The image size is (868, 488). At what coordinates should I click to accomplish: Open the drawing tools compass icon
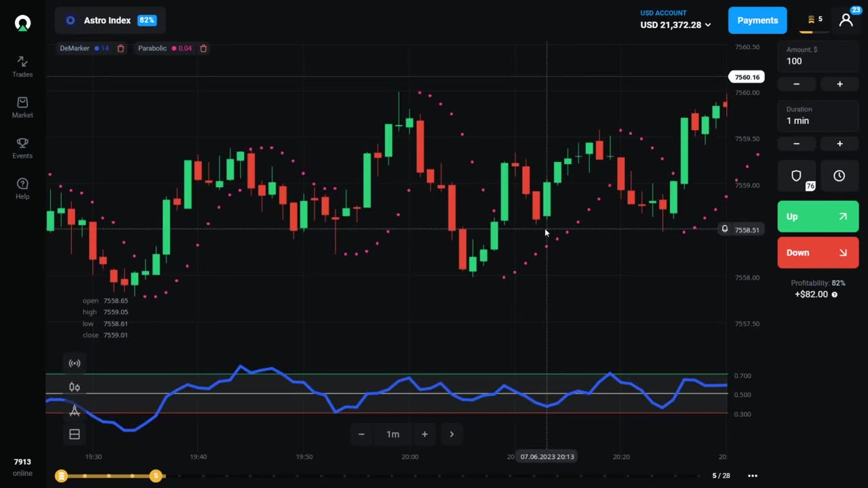click(75, 411)
